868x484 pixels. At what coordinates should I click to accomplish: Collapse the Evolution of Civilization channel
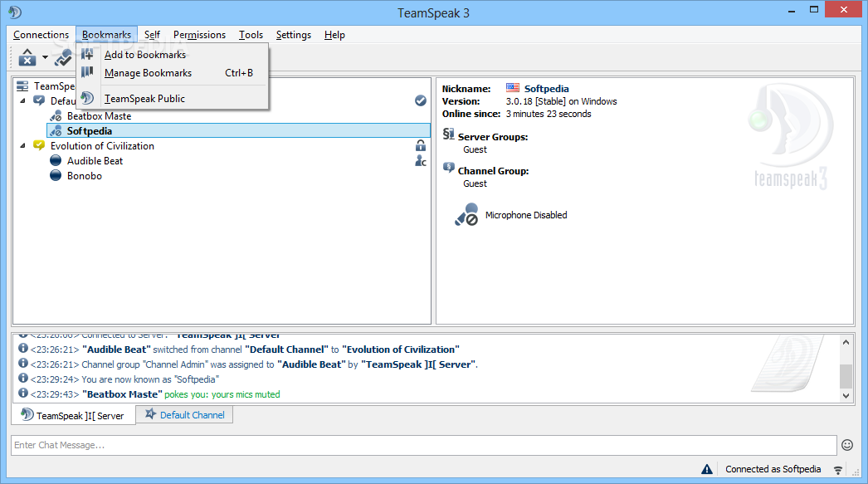[x=22, y=145]
